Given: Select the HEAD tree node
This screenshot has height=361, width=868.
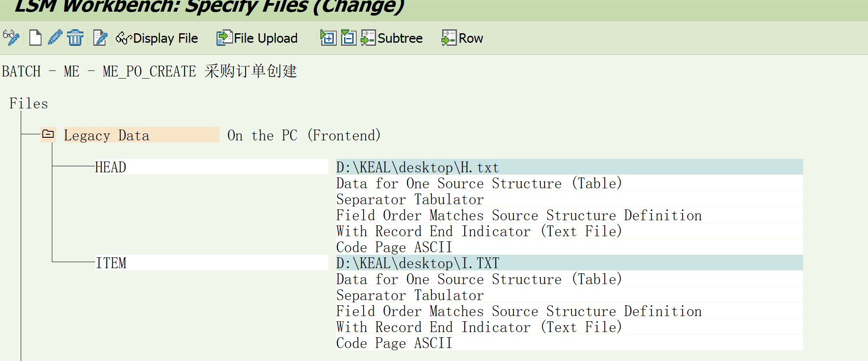Looking at the screenshot, I should tap(130, 167).
